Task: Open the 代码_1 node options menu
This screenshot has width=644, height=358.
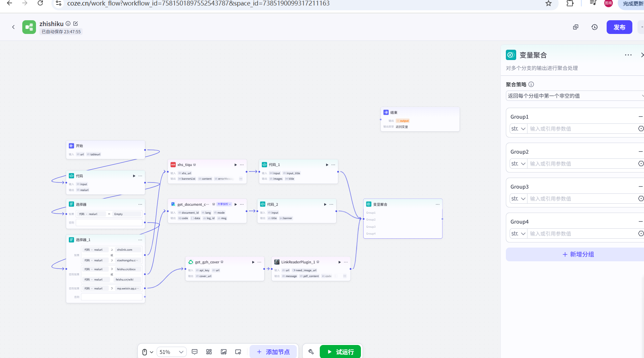Action: 333,165
